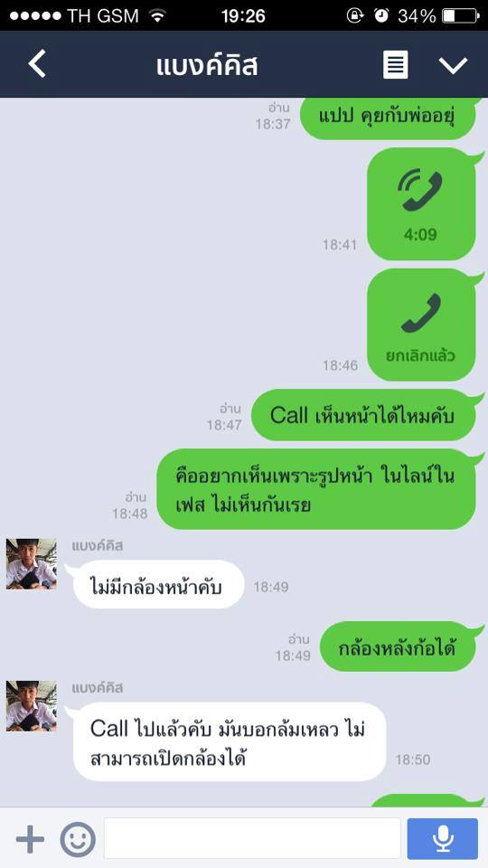Tap the received message ไม่มีกล้องหน้าคับ
This screenshot has height=868, width=488.
point(158,585)
